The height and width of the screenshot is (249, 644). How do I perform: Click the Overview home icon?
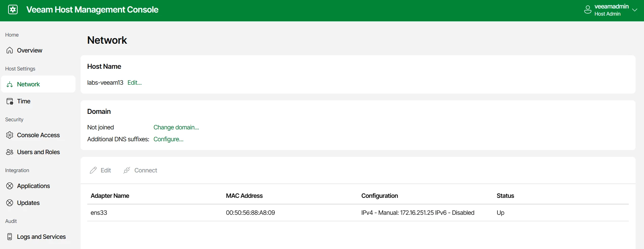[x=10, y=50]
